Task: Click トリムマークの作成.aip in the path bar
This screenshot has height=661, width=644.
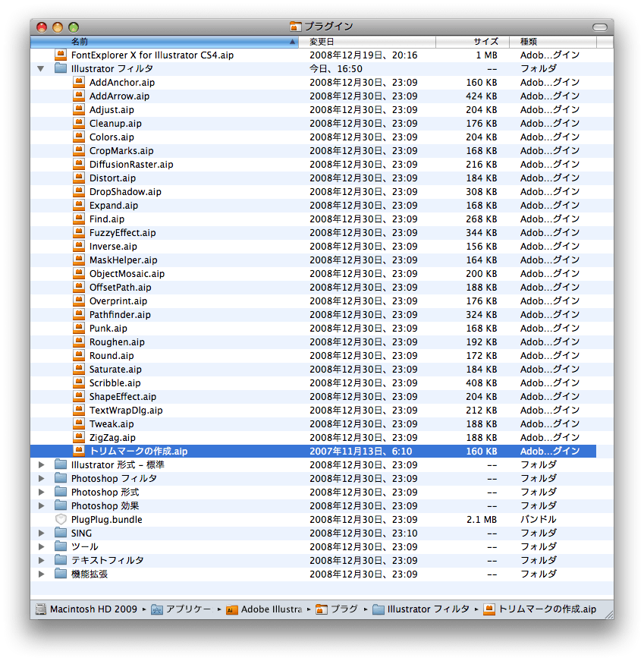Action: pyautogui.click(x=540, y=609)
